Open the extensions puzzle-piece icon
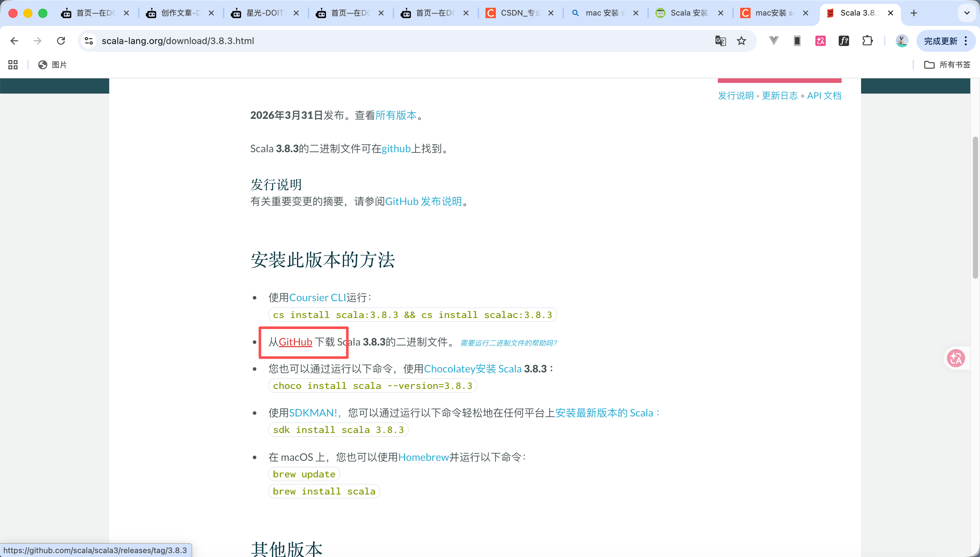This screenshot has width=980, height=557. (868, 40)
